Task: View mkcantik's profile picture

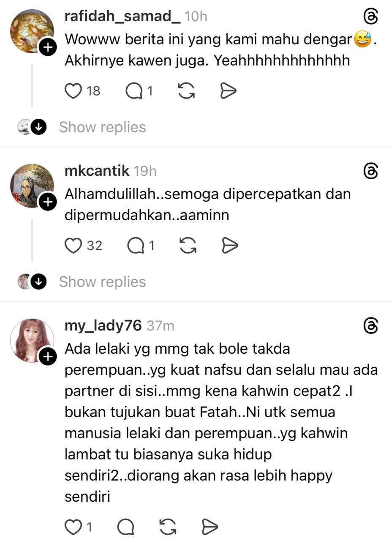Action: tap(32, 186)
